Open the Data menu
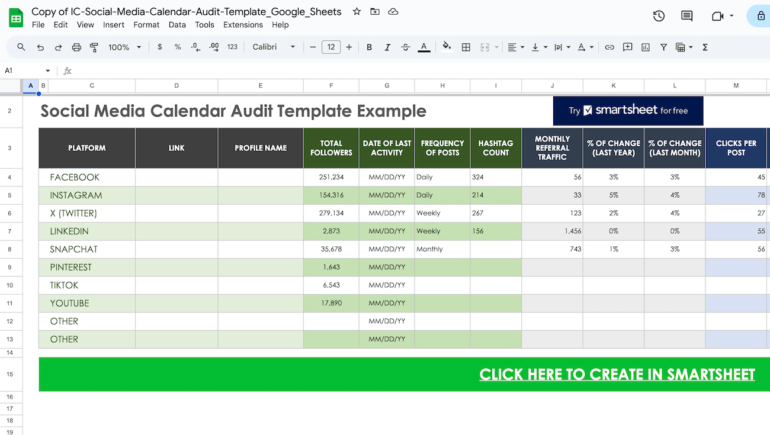770x435 pixels. pos(177,25)
